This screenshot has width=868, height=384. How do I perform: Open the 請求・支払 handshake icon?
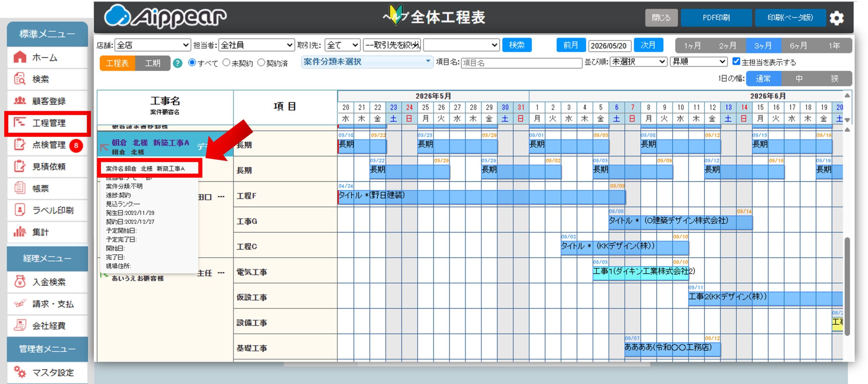point(20,303)
